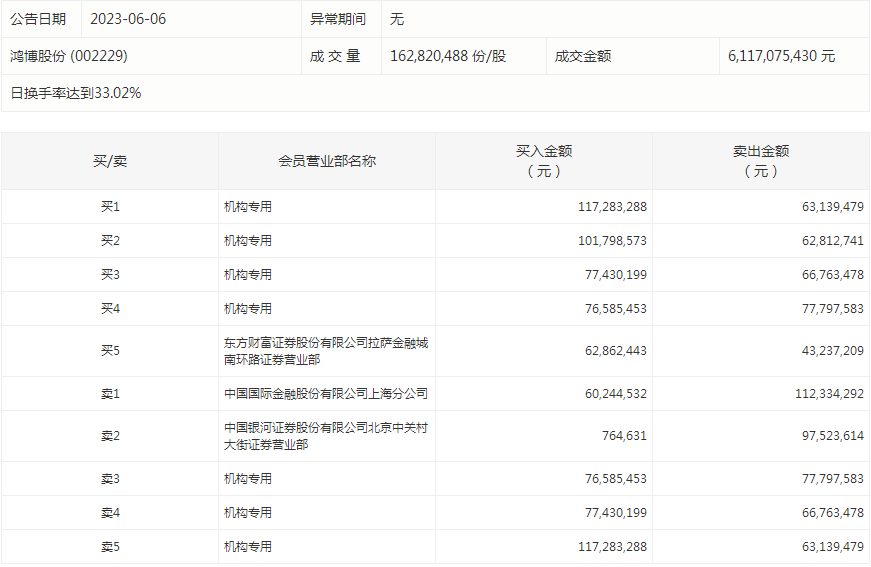This screenshot has height=567, width=871.
Task: Click the 112,334,292 sell amount cell
Action: 829,394
